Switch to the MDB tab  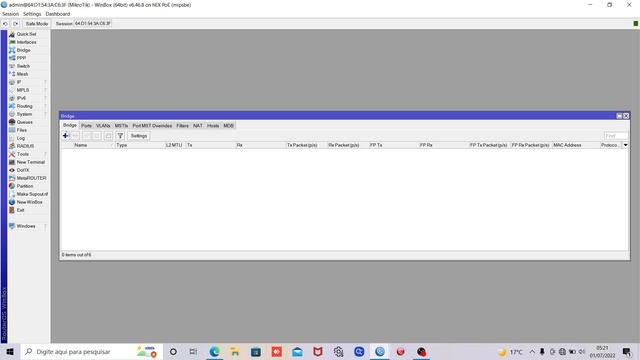[229, 126]
